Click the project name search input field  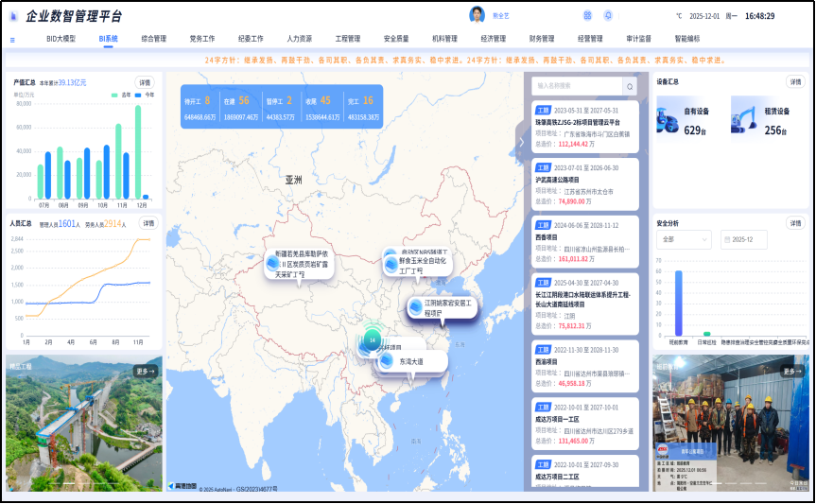coord(576,86)
